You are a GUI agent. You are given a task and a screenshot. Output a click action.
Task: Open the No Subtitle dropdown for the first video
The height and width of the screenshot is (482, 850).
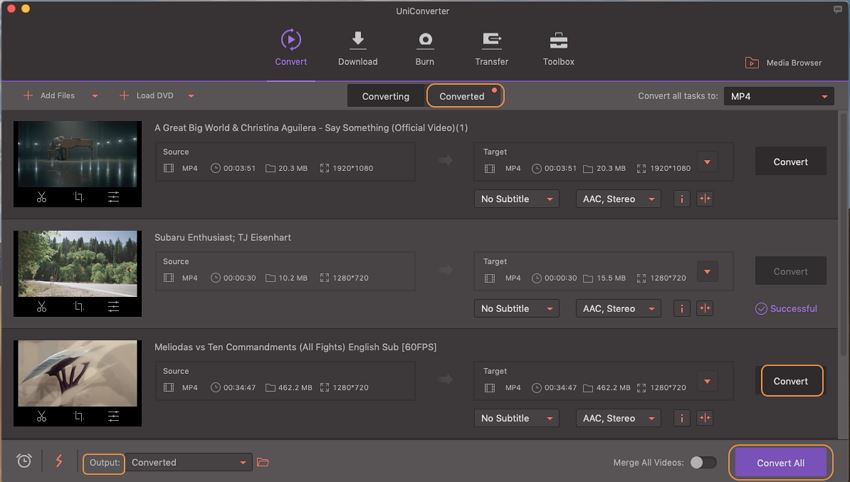coord(516,199)
